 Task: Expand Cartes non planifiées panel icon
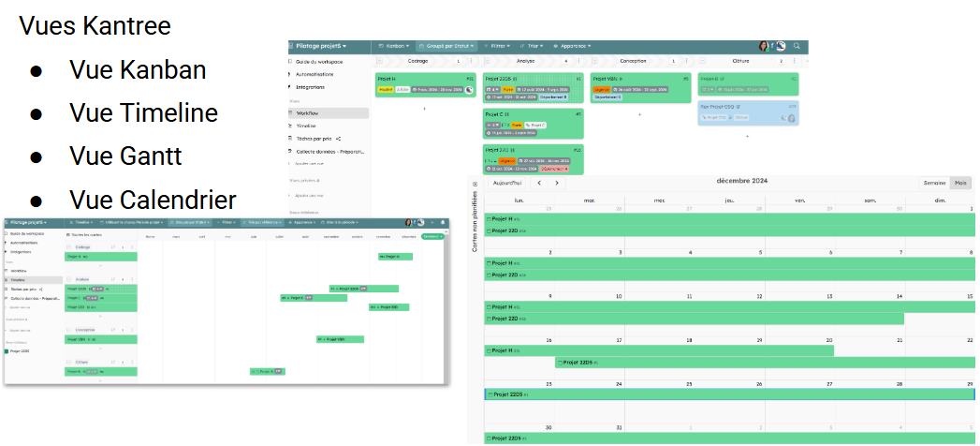(475, 185)
